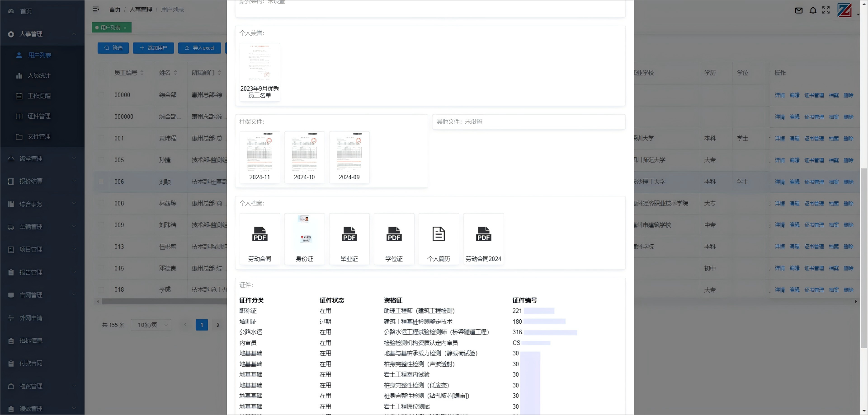This screenshot has width=868, height=415.
Task: Open the notifications bell
Action: (813, 10)
